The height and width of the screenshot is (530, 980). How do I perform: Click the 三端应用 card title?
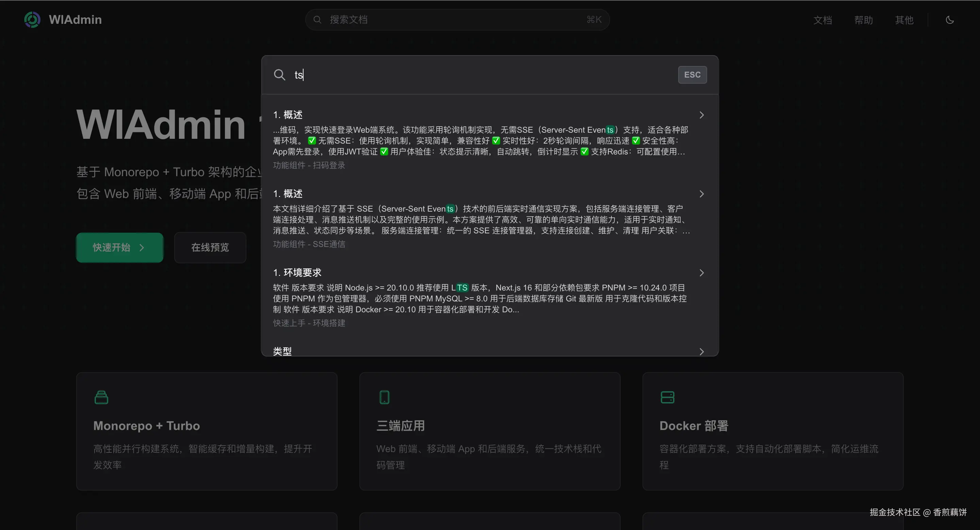(401, 426)
